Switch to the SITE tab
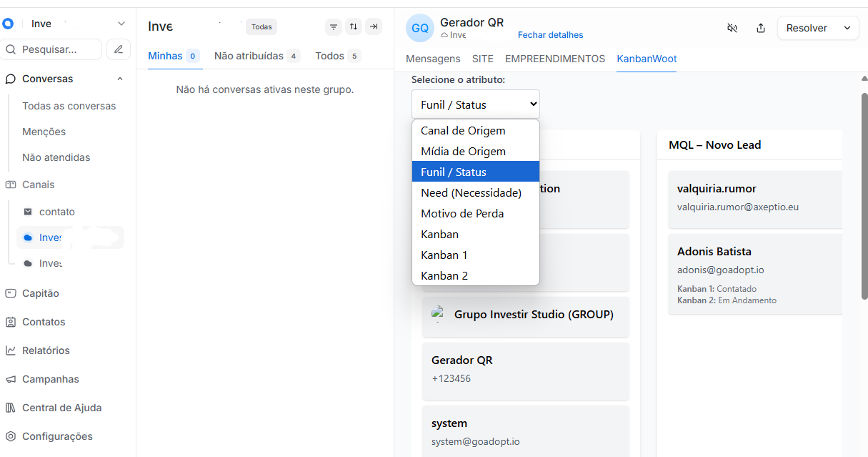 point(483,59)
